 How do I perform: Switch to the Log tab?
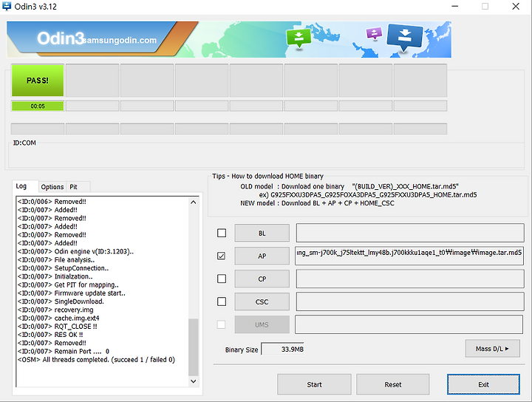coord(21,186)
